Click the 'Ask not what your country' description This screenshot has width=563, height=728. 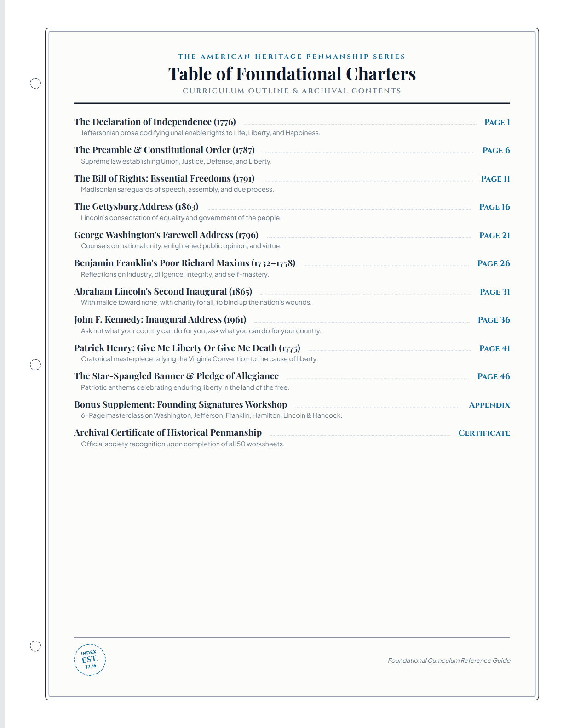point(201,331)
